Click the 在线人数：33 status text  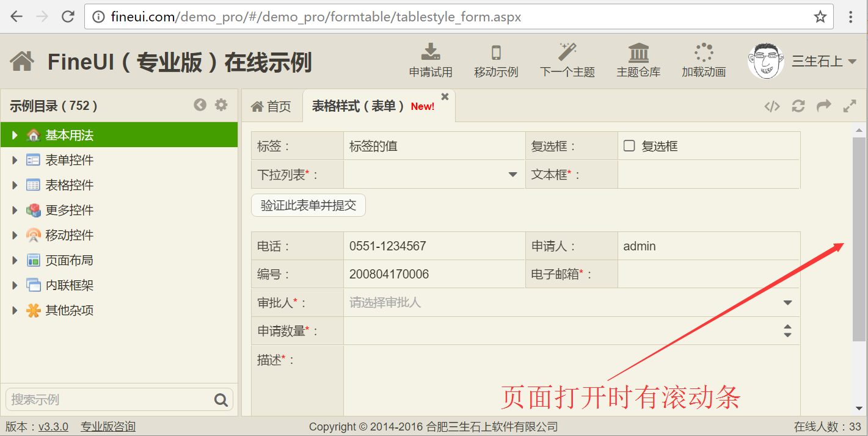click(827, 426)
